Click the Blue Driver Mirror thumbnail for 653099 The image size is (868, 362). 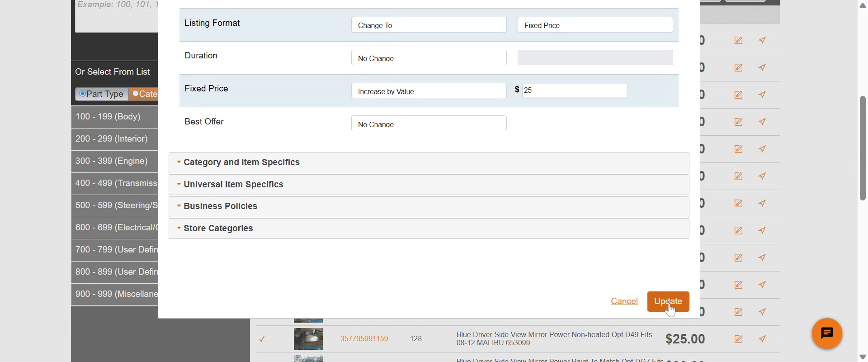pyautogui.click(x=308, y=339)
